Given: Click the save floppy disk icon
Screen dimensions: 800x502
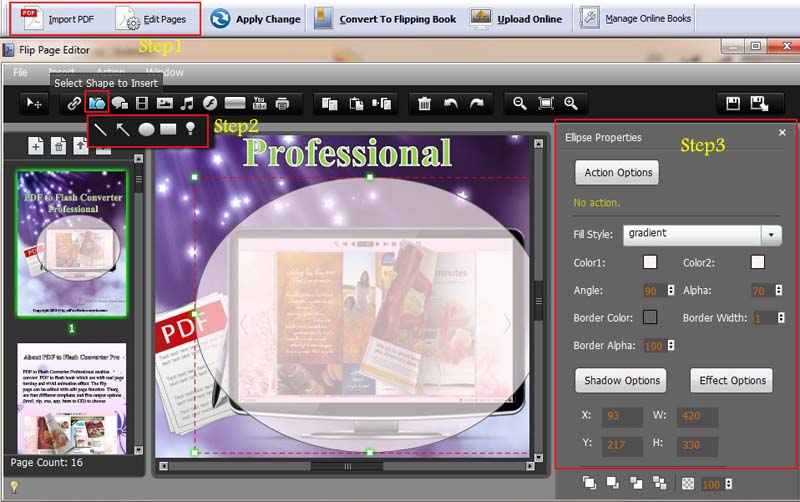Looking at the screenshot, I should click(733, 104).
